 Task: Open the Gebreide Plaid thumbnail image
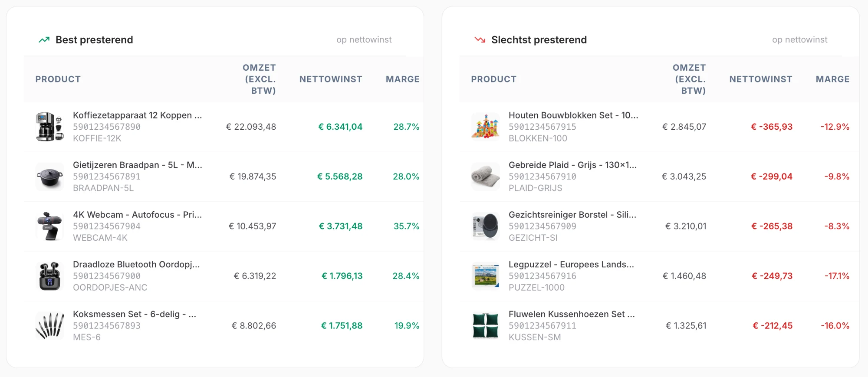486,177
